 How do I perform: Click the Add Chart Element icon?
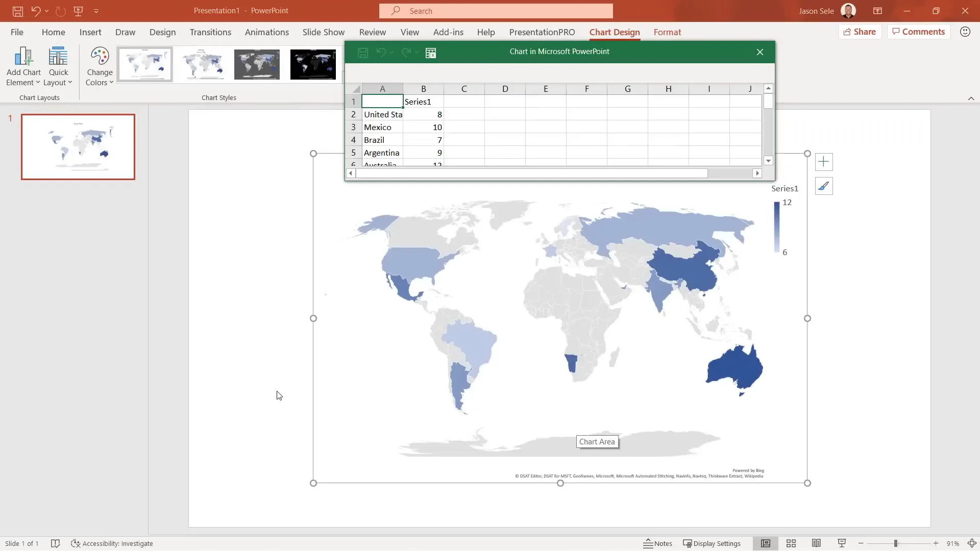click(23, 57)
